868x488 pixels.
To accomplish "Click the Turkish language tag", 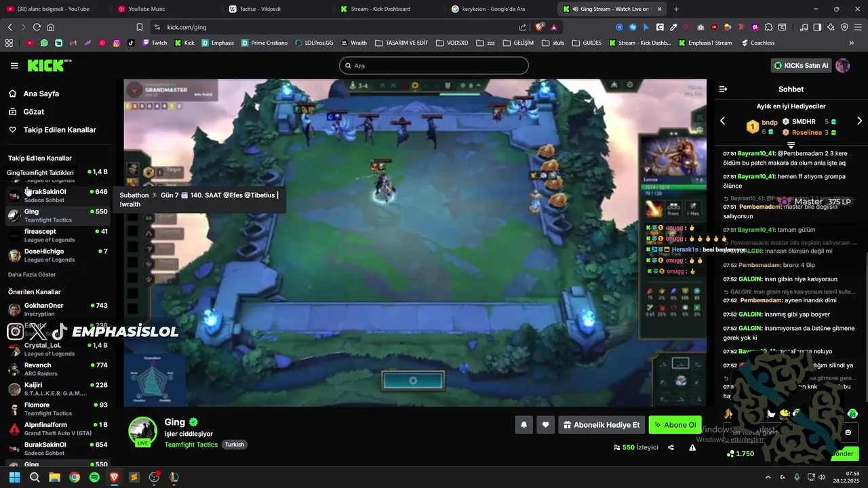I will point(234,445).
